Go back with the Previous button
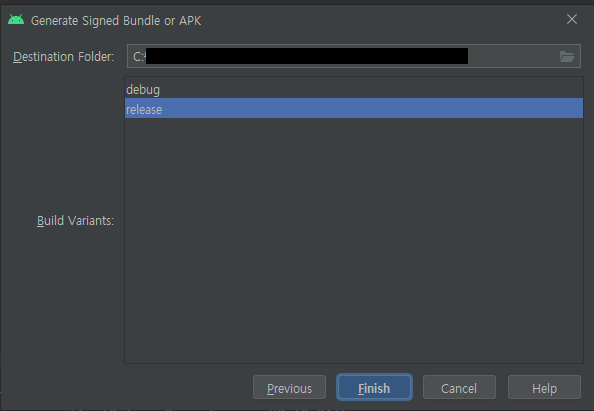The width and height of the screenshot is (594, 411). (x=289, y=388)
